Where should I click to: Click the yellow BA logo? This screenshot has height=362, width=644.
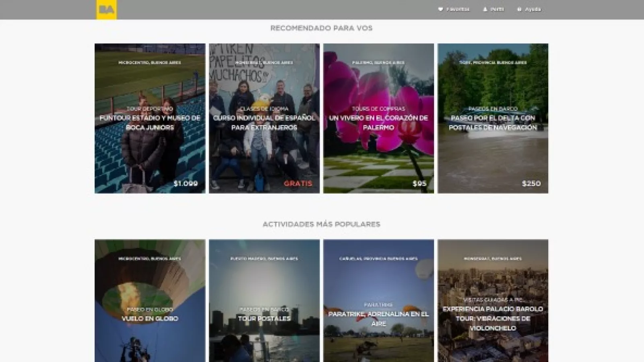click(x=106, y=10)
